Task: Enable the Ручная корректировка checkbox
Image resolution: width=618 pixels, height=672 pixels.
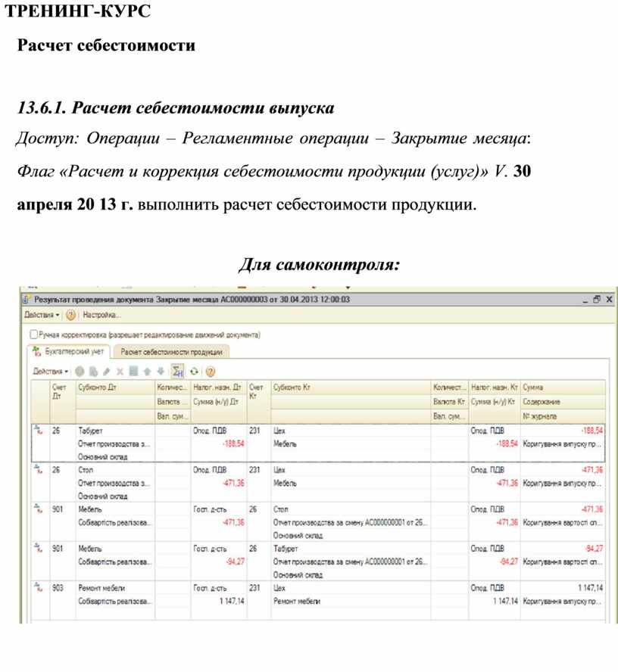Action: [33, 334]
